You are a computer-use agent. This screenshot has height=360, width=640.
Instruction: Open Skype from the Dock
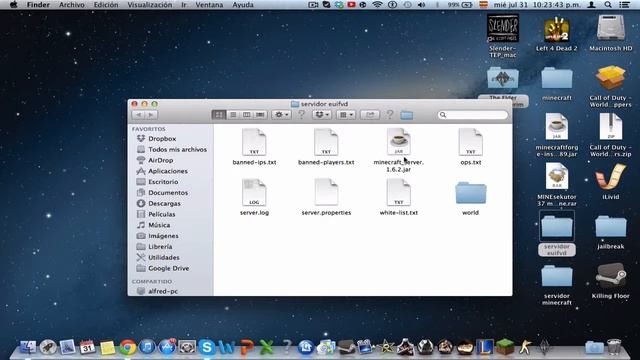point(207,347)
